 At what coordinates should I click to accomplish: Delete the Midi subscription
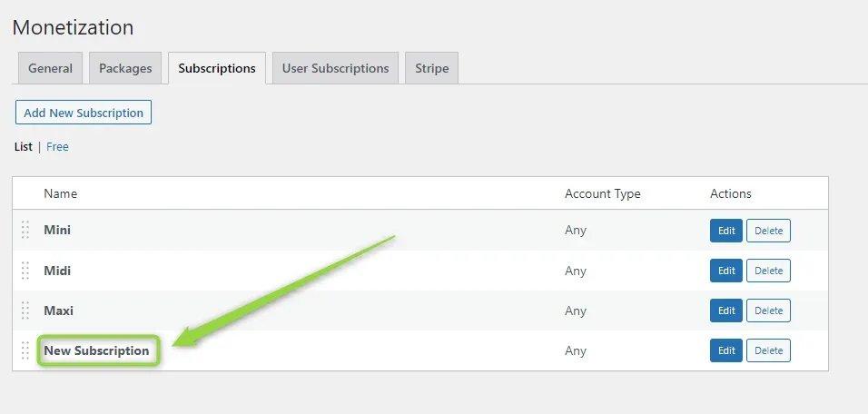point(768,271)
